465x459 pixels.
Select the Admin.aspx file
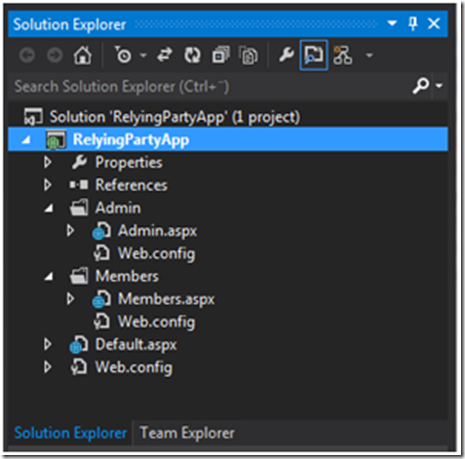pos(157,231)
